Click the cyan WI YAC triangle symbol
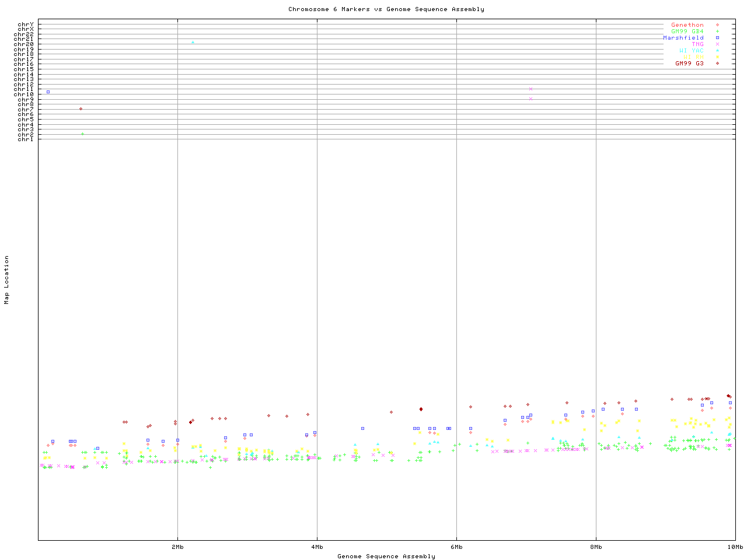This screenshot has height=560, width=747. point(717,51)
